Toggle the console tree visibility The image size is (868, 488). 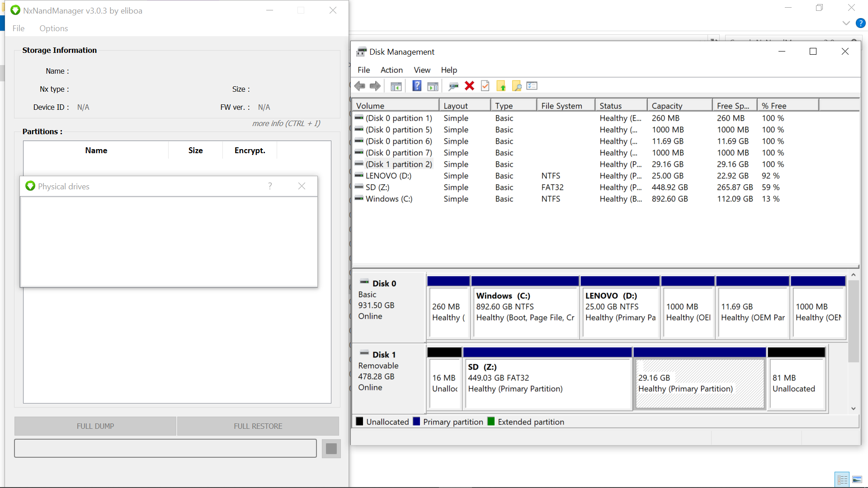point(396,86)
